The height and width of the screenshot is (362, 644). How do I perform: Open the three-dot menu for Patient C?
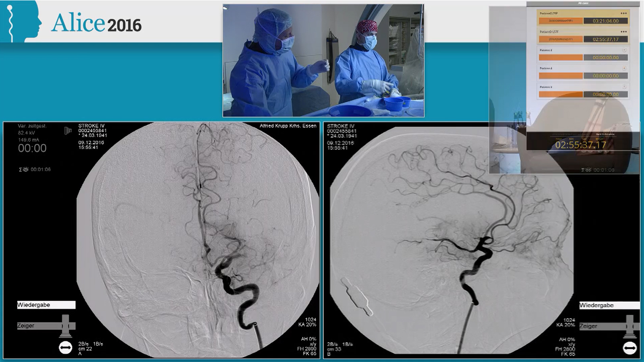pyautogui.click(x=623, y=13)
